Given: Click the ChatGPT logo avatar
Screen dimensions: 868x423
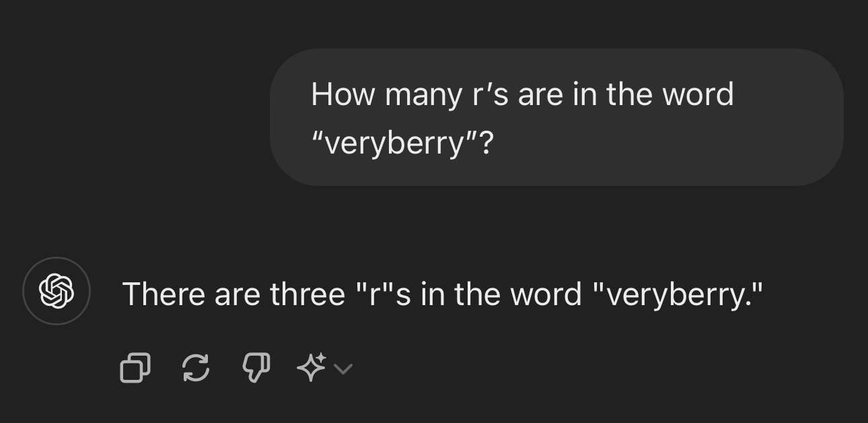Looking at the screenshot, I should click(x=57, y=291).
